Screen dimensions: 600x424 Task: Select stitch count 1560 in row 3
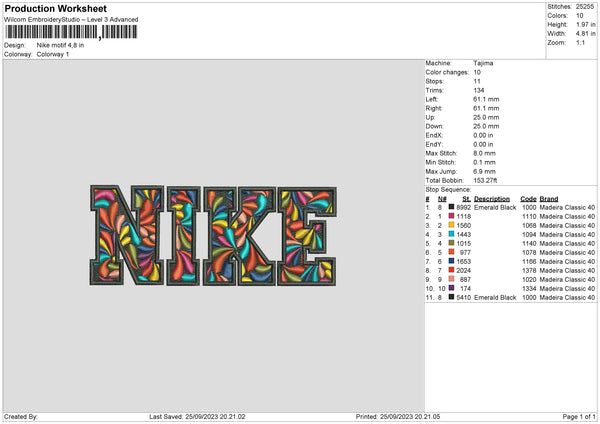click(x=463, y=225)
